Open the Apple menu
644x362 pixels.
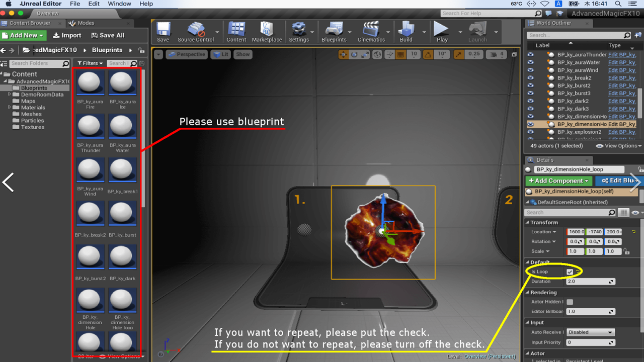coord(8,4)
